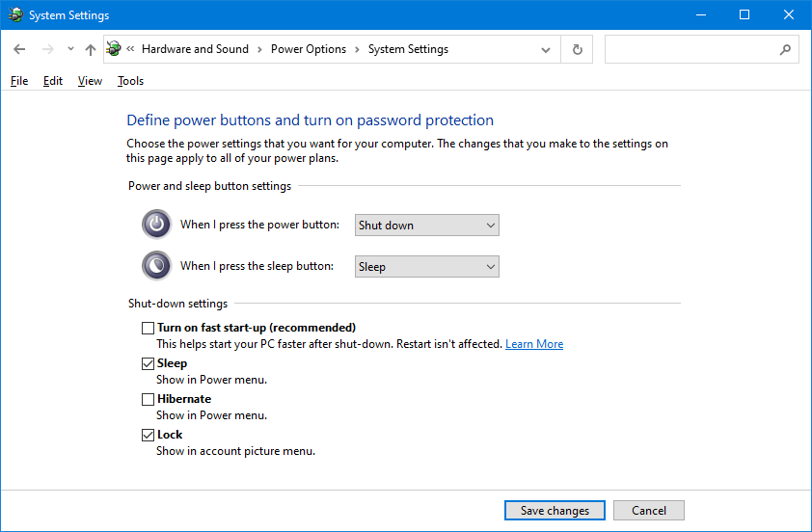This screenshot has height=532, width=812.
Task: Click the Back navigation arrow
Action: (x=20, y=49)
